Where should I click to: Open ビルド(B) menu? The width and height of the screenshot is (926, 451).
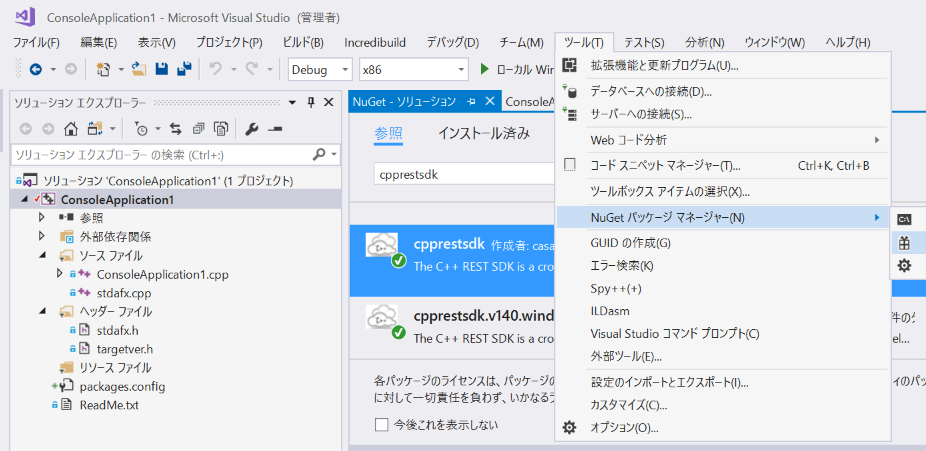pyautogui.click(x=303, y=43)
